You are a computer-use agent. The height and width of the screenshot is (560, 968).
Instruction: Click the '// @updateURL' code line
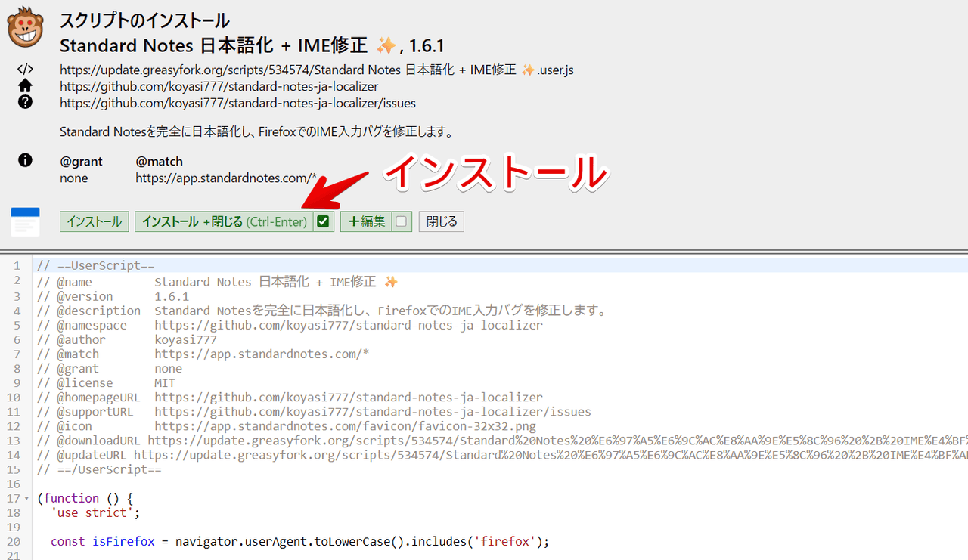pos(502,454)
